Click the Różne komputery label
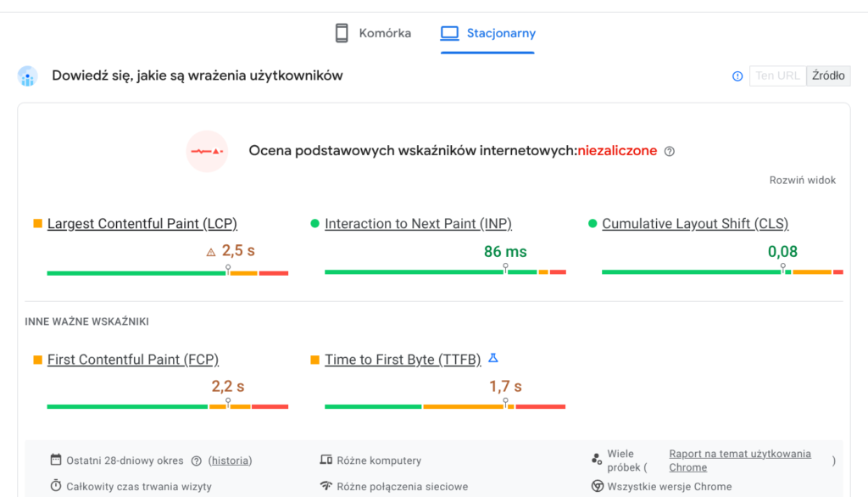The height and width of the screenshot is (497, 868). (x=379, y=461)
